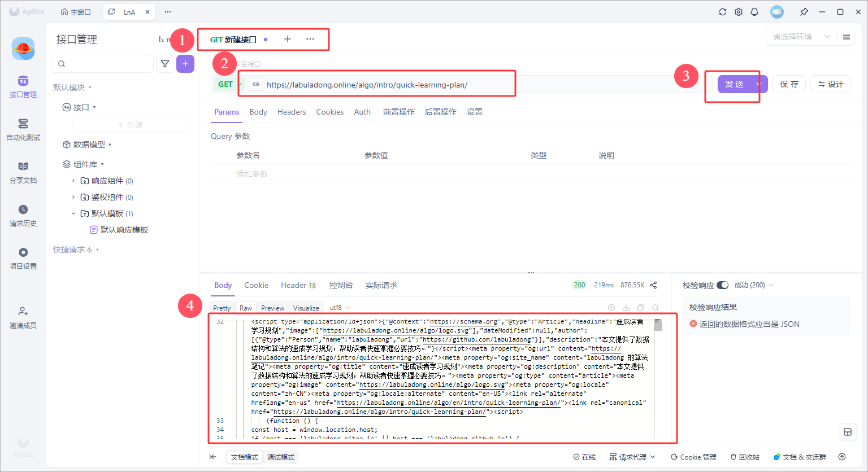The height and width of the screenshot is (472, 868).
Task: Select the Visualize response view
Action: point(306,308)
